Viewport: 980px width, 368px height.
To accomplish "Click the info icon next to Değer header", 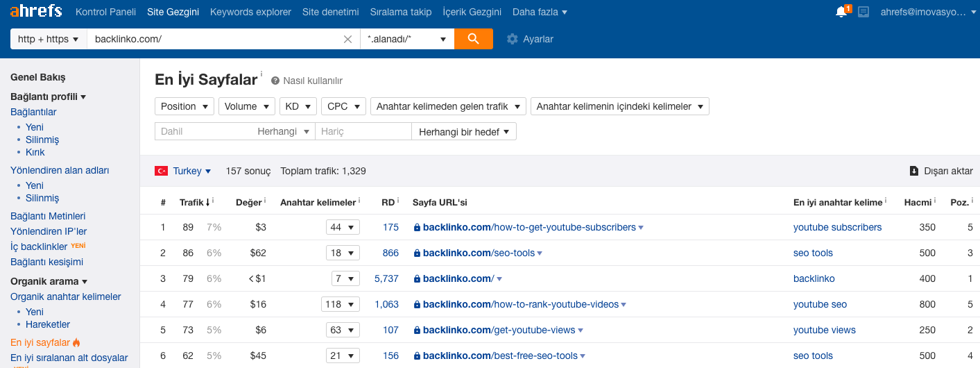I will point(265,201).
